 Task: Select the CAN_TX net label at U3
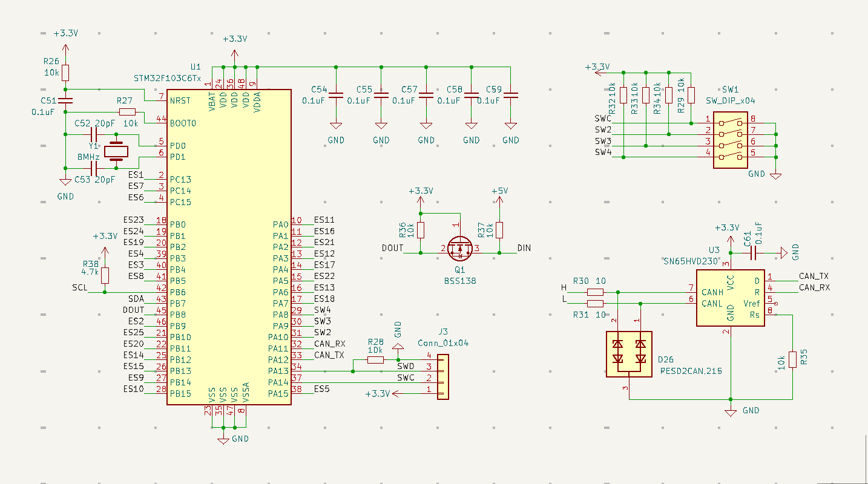[814, 276]
